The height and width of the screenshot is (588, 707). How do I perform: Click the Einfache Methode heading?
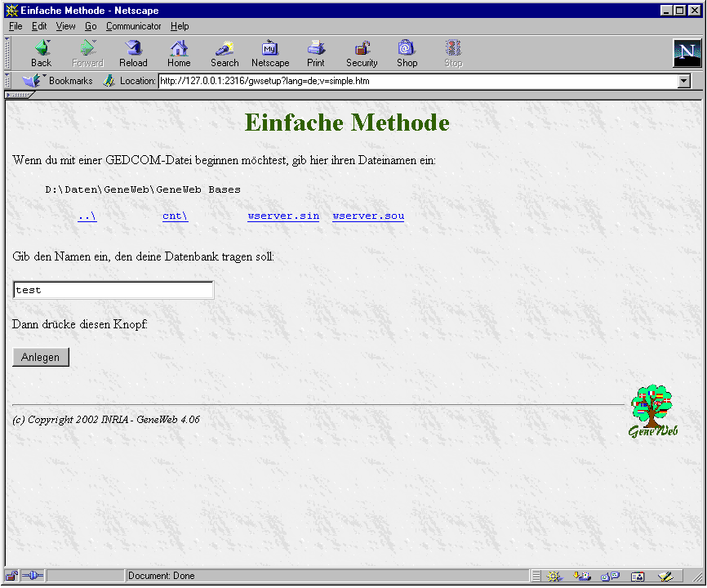[347, 122]
